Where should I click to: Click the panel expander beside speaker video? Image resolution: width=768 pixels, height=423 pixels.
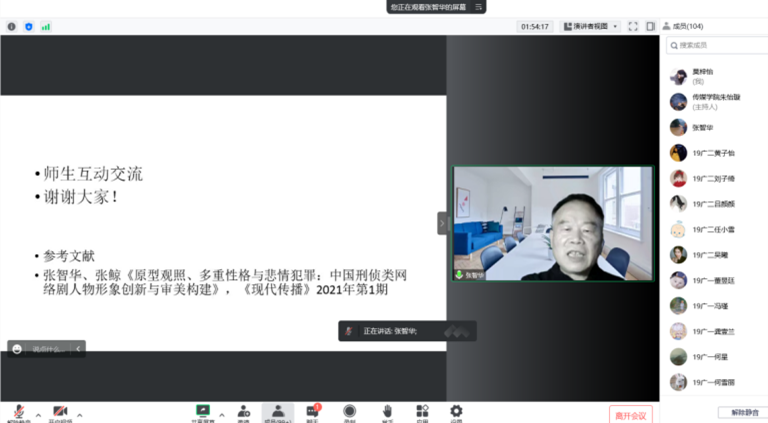coord(442,224)
